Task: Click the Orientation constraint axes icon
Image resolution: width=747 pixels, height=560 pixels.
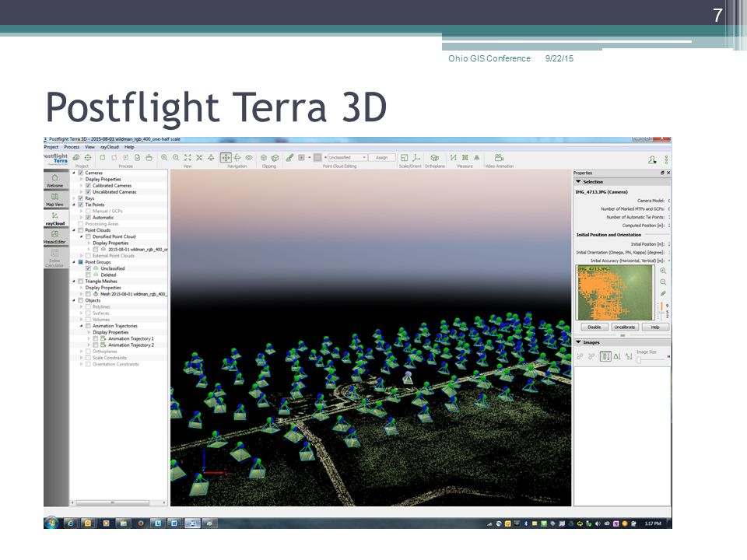Action: coord(416,158)
